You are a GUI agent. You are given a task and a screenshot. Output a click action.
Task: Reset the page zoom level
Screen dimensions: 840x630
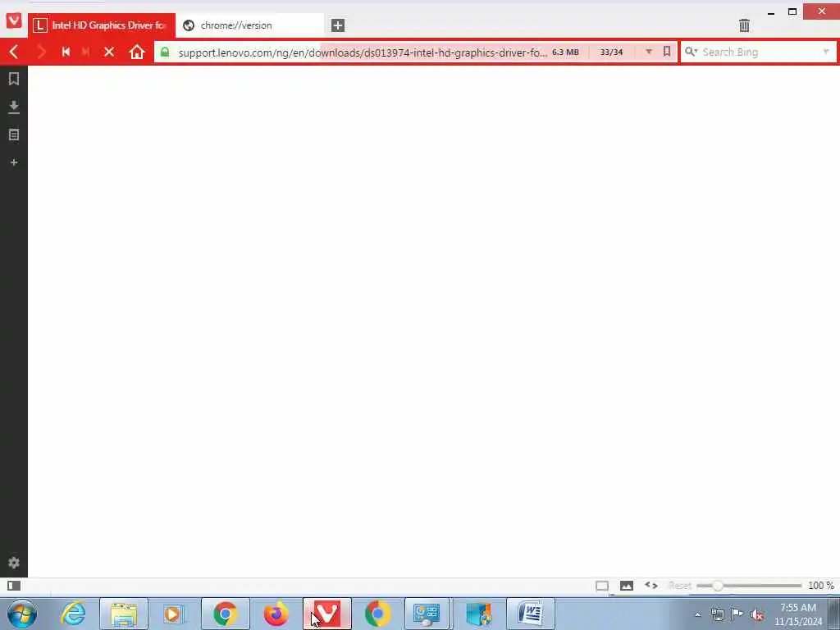coord(680,586)
